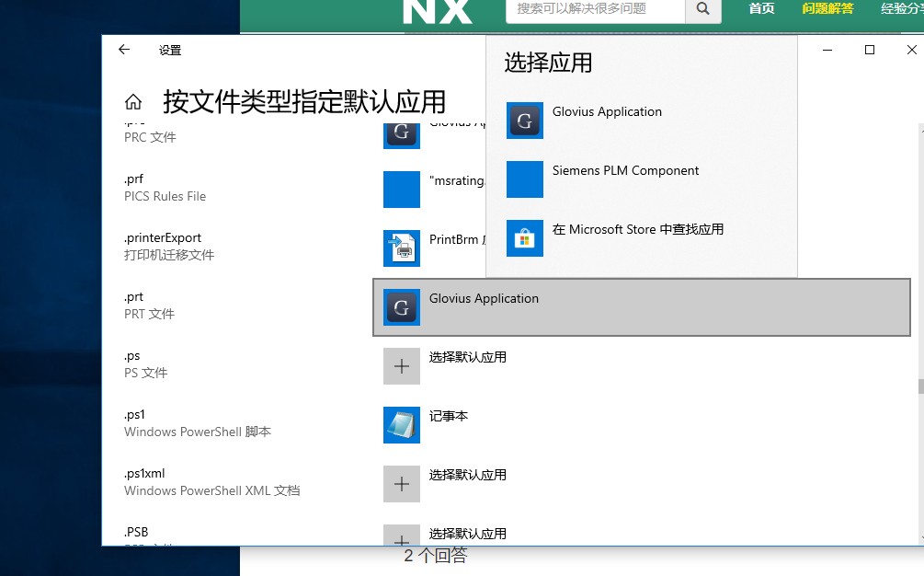Image resolution: width=924 pixels, height=576 pixels.
Task: Click plus icon for .PSB file type
Action: pos(401,536)
